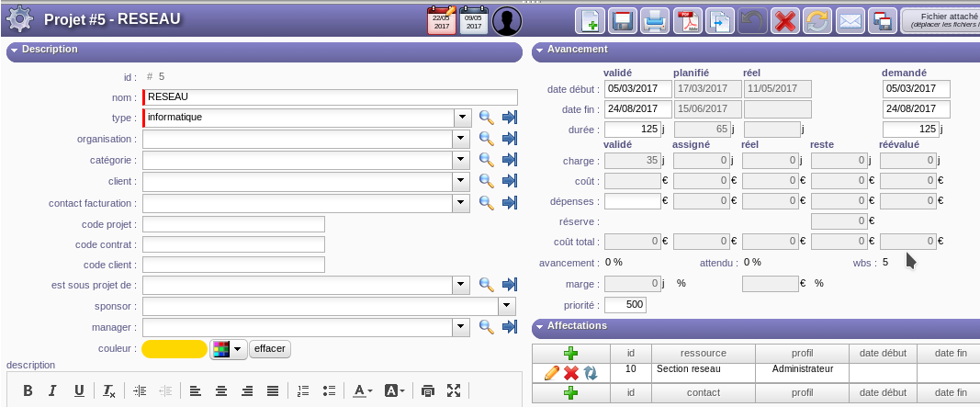Click the save project floppy disk icon

click(624, 21)
